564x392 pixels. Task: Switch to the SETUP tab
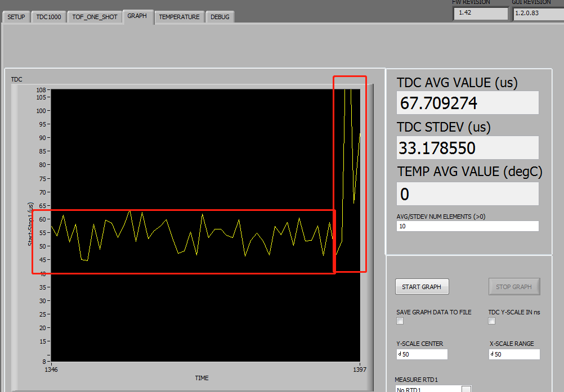coord(15,16)
